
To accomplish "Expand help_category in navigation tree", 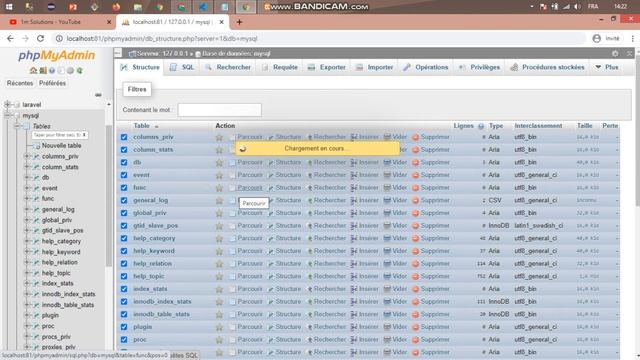I will point(27,241).
